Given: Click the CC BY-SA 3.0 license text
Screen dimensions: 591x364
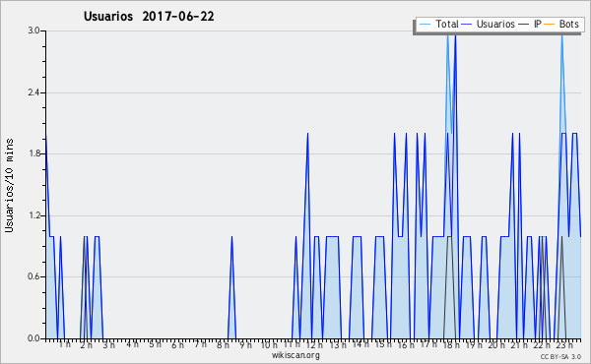Looking at the screenshot, I should click(560, 356).
